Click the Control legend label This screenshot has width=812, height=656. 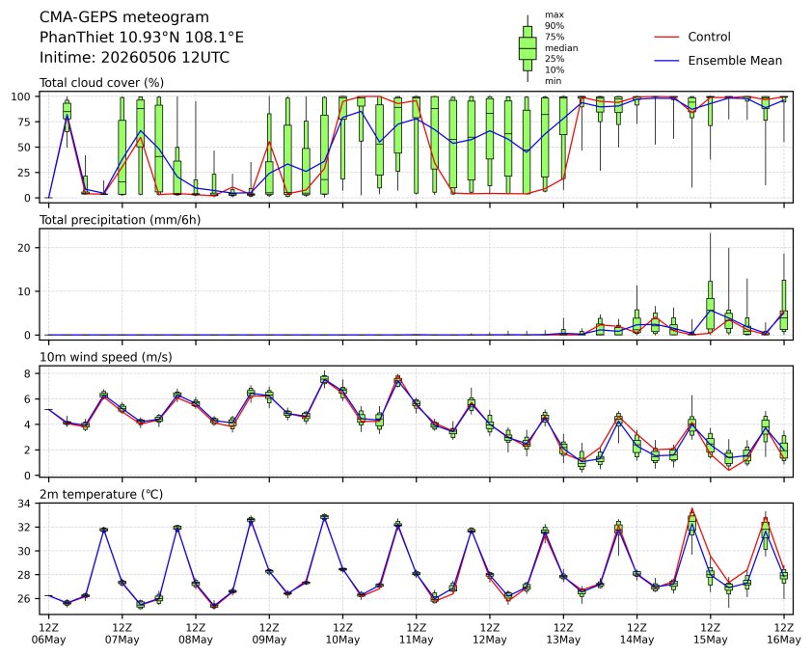point(709,37)
